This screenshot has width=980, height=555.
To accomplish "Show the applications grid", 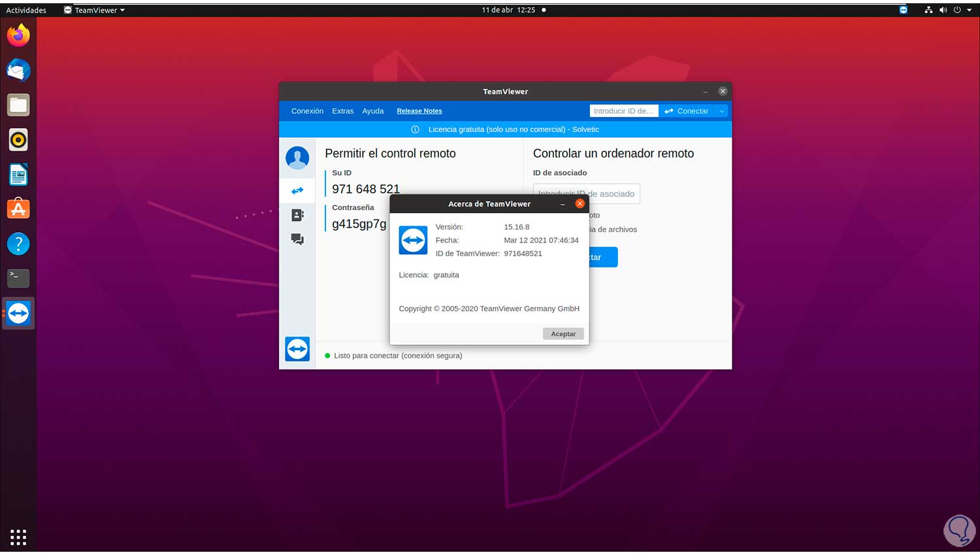I will coord(18,537).
